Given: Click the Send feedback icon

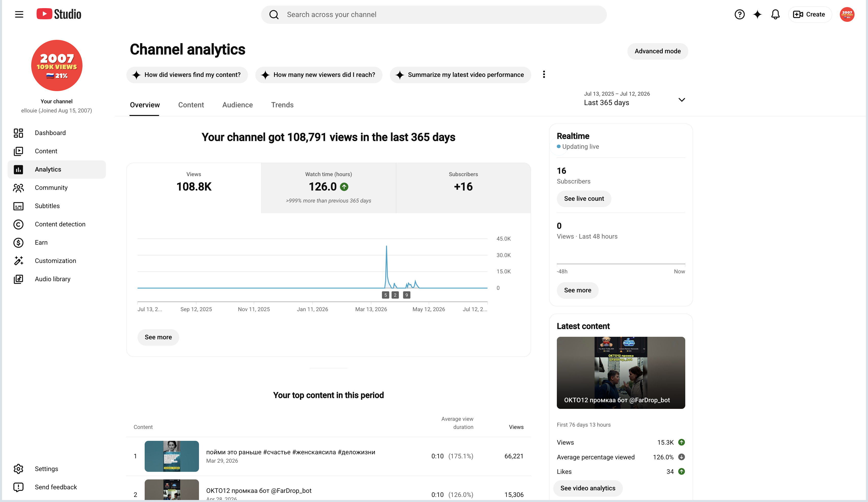Looking at the screenshot, I should point(18,487).
